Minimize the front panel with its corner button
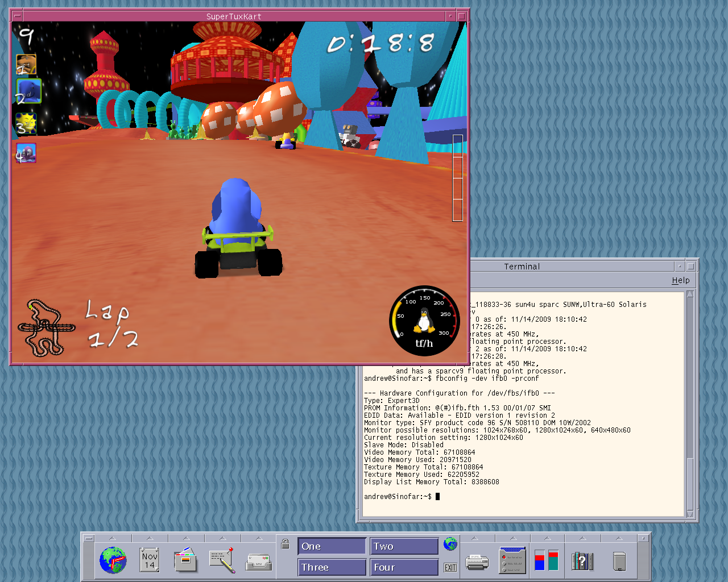 point(644,538)
